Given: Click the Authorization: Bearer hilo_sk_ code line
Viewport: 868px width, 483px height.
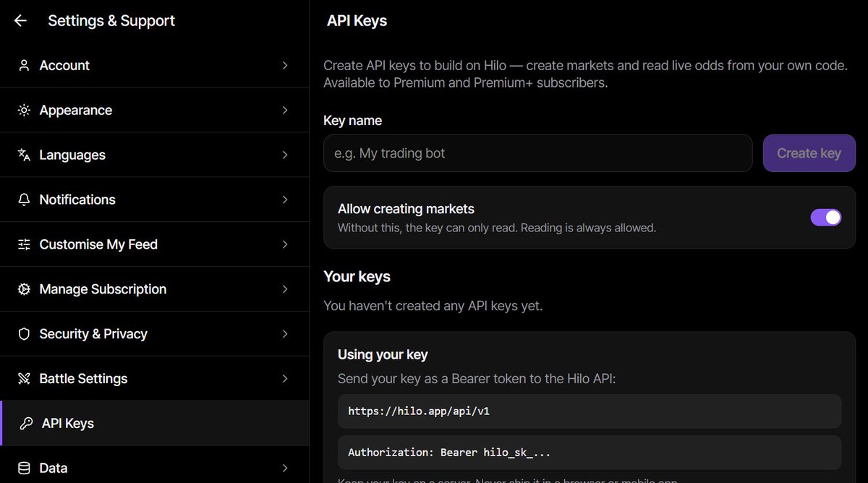Looking at the screenshot, I should (590, 453).
